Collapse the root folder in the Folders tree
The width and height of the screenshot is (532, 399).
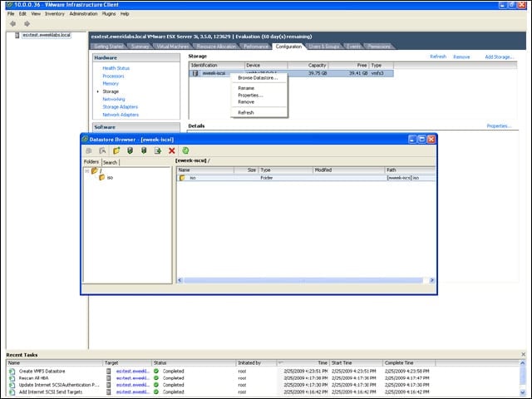[x=87, y=170]
